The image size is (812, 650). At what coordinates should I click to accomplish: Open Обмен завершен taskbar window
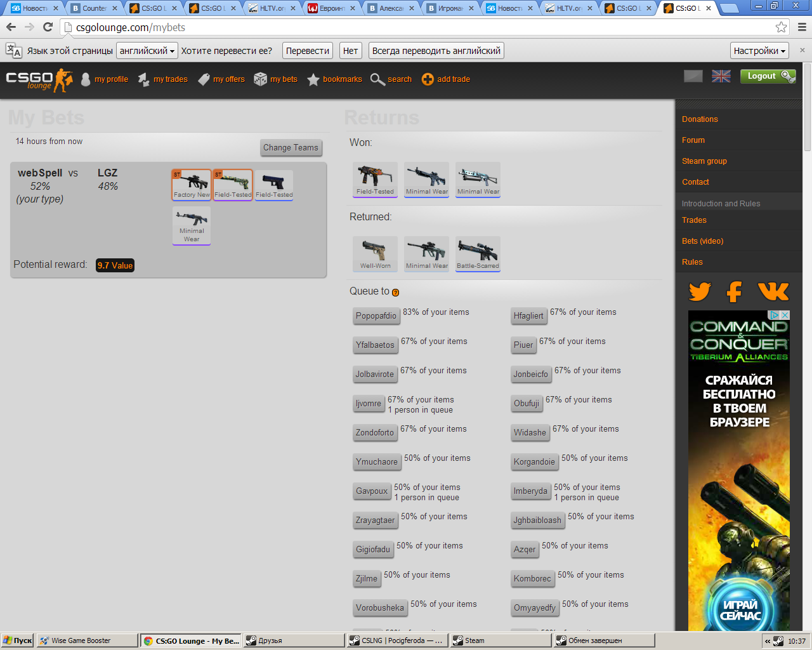coord(605,640)
